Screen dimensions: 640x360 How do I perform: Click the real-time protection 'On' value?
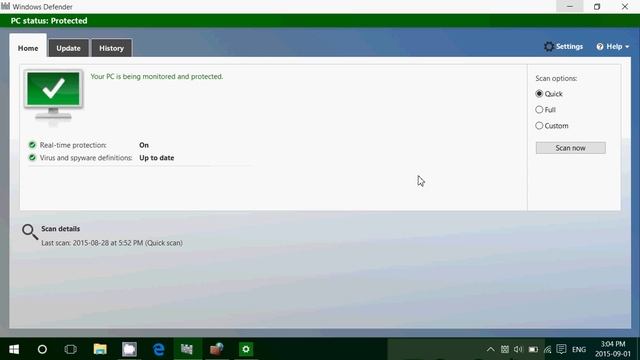tap(144, 145)
